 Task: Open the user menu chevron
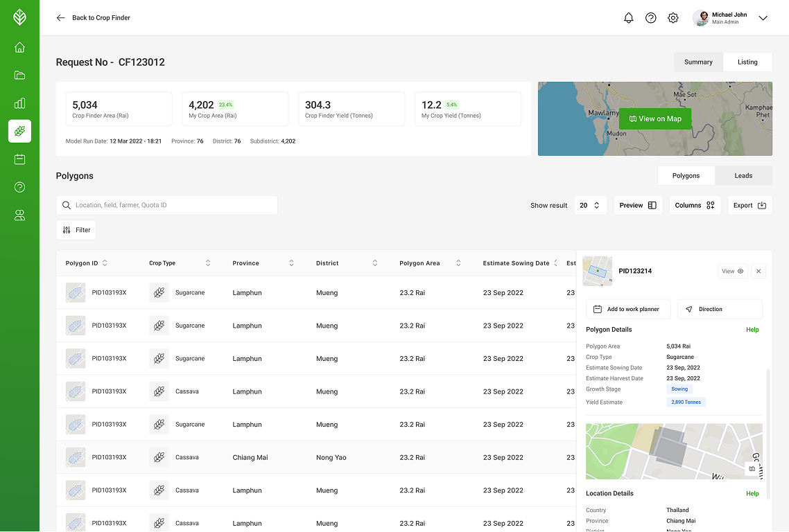point(763,18)
